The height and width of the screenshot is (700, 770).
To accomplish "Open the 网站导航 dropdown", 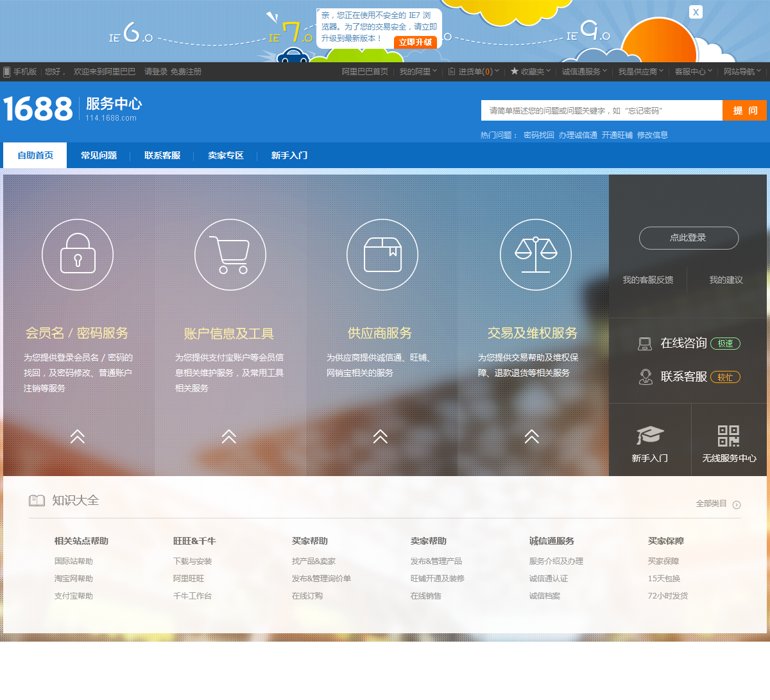I will [742, 72].
